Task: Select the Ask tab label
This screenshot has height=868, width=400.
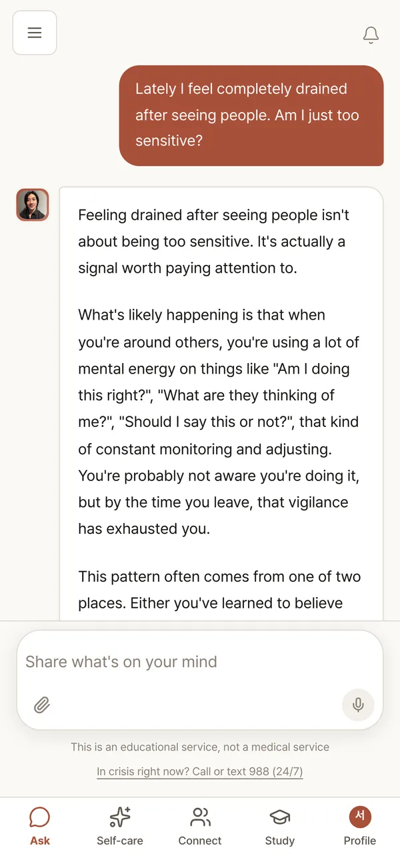Action: point(40,841)
